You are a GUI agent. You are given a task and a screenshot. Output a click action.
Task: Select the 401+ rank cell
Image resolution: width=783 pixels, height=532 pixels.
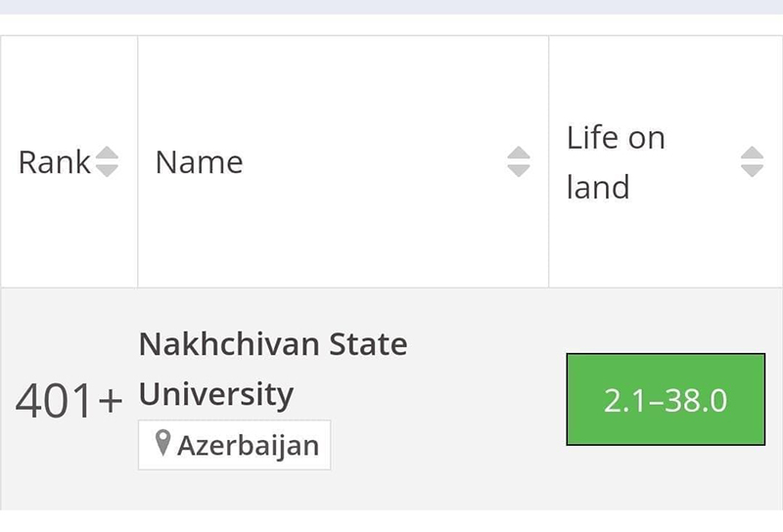coord(69,400)
